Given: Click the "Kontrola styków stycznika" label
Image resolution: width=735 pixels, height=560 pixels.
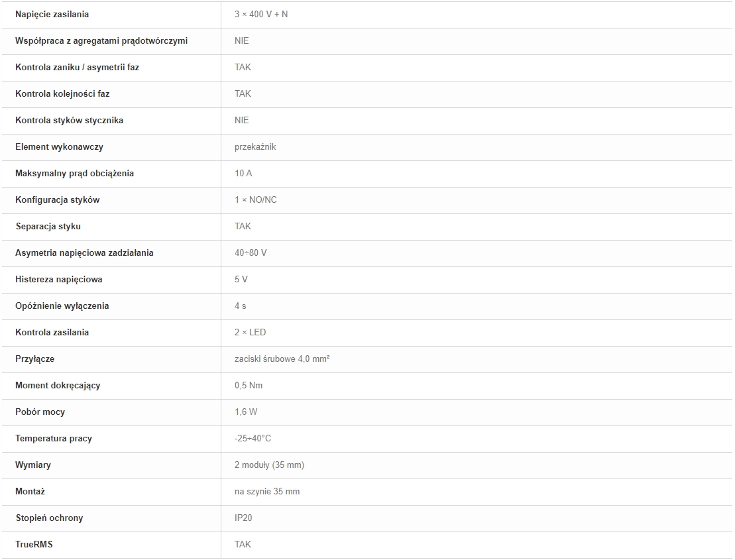Looking at the screenshot, I should click(69, 120).
